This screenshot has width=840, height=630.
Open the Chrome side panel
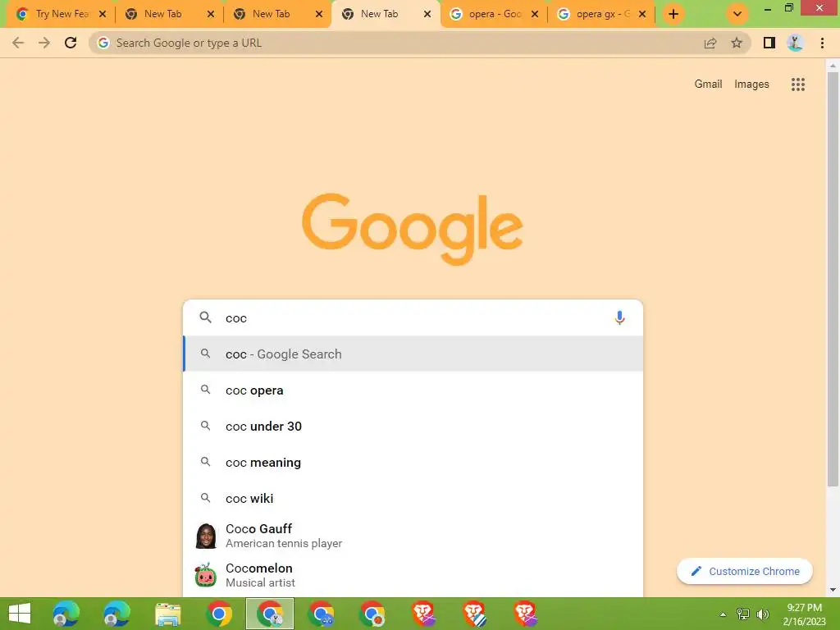[769, 43]
